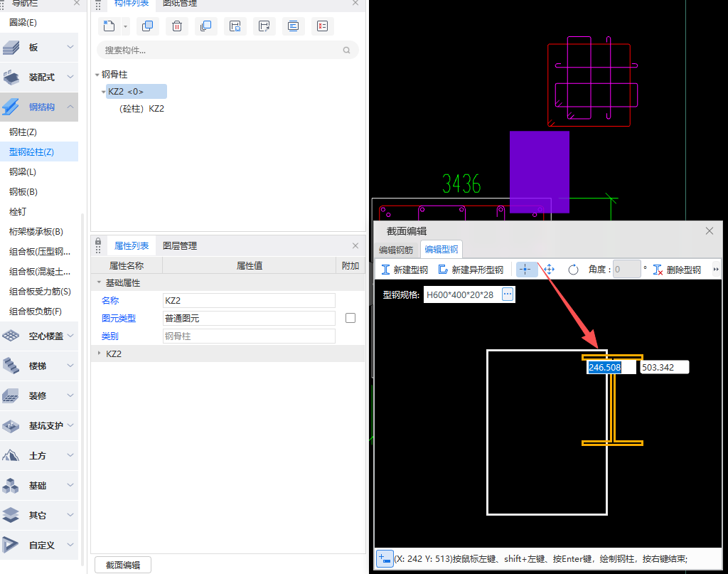Switch to the 编辑钢筋 tab
Screen dimensions: 728x574
coord(395,250)
